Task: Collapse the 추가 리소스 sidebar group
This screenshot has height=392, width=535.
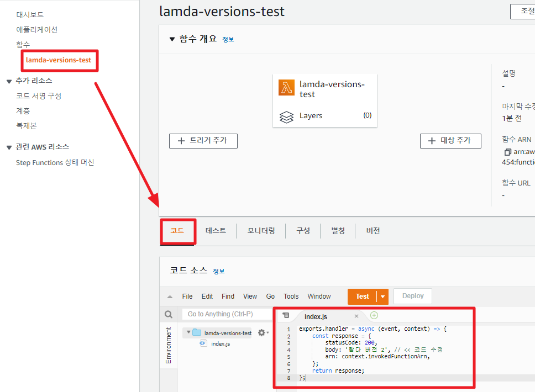Action: [x=9, y=81]
